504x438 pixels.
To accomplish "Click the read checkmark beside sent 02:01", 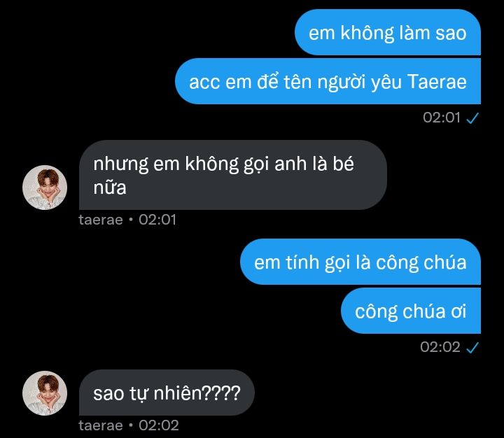I will tap(472, 118).
